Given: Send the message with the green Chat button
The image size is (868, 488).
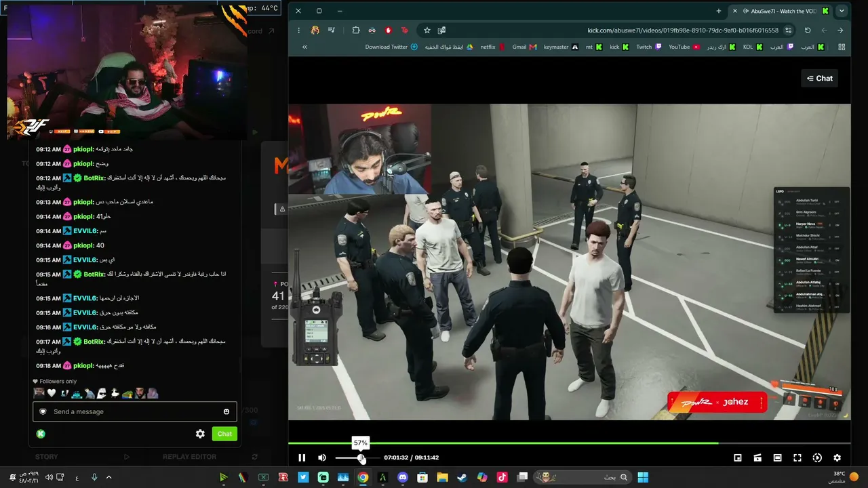Looking at the screenshot, I should [224, 434].
